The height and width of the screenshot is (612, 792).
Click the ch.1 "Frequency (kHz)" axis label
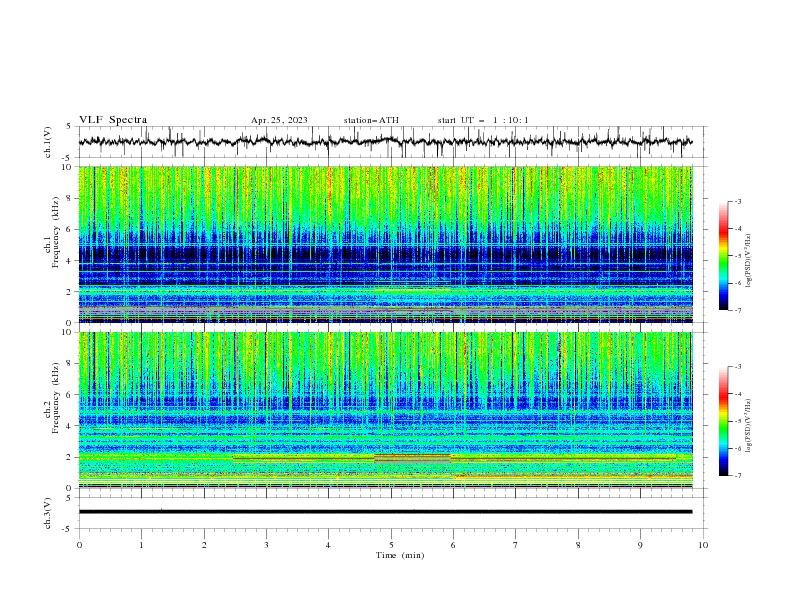55,232
